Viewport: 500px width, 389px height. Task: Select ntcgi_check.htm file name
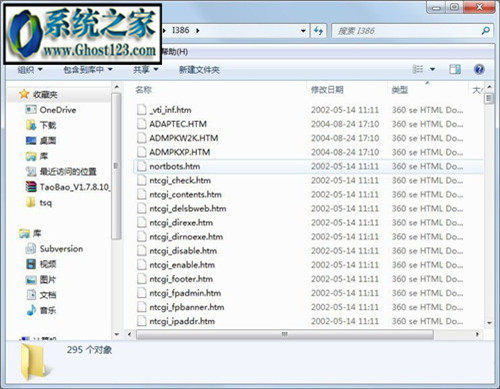180,180
